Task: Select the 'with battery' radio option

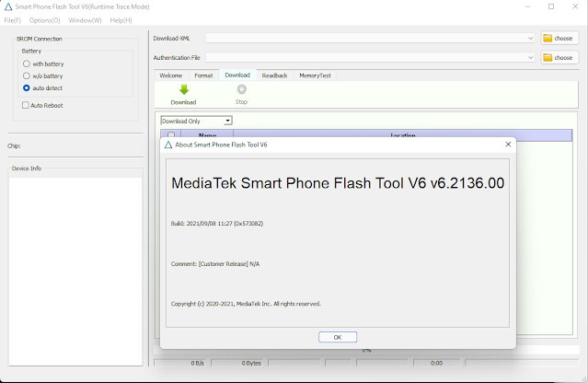Action: (27, 64)
